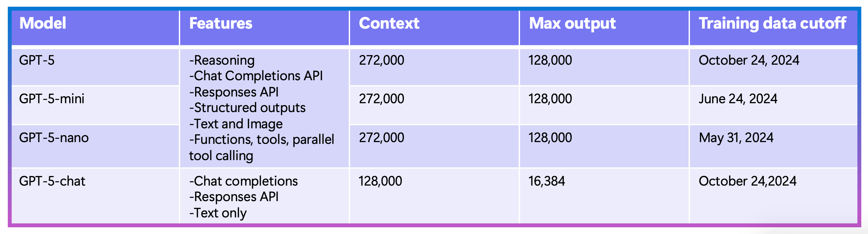
Task: Click the Functions, tools, parallel feature line
Action: tap(262, 140)
